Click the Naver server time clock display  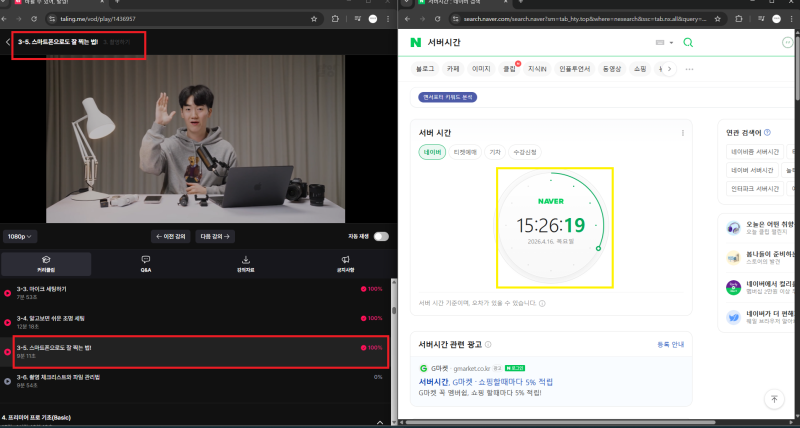[x=551, y=225]
